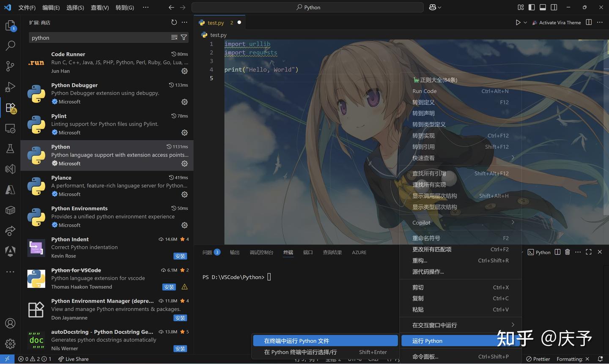Open the Run and Debug view
The height and width of the screenshot is (364, 609).
click(10, 87)
